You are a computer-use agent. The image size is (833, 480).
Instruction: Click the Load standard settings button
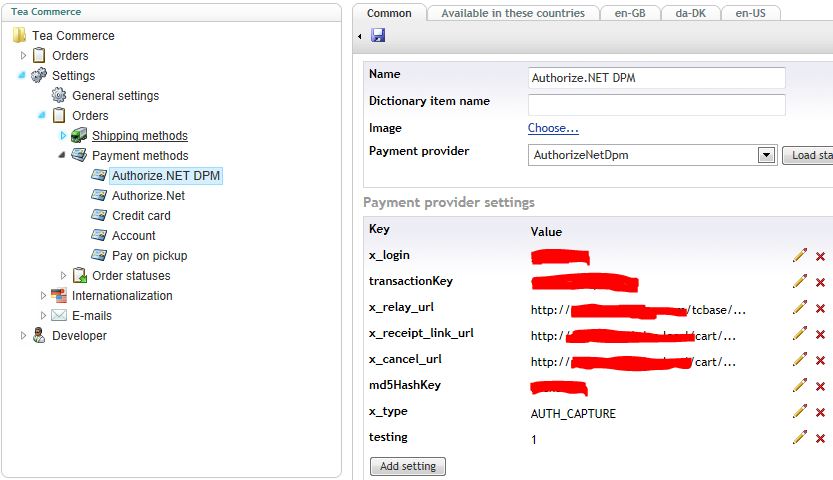(808, 155)
